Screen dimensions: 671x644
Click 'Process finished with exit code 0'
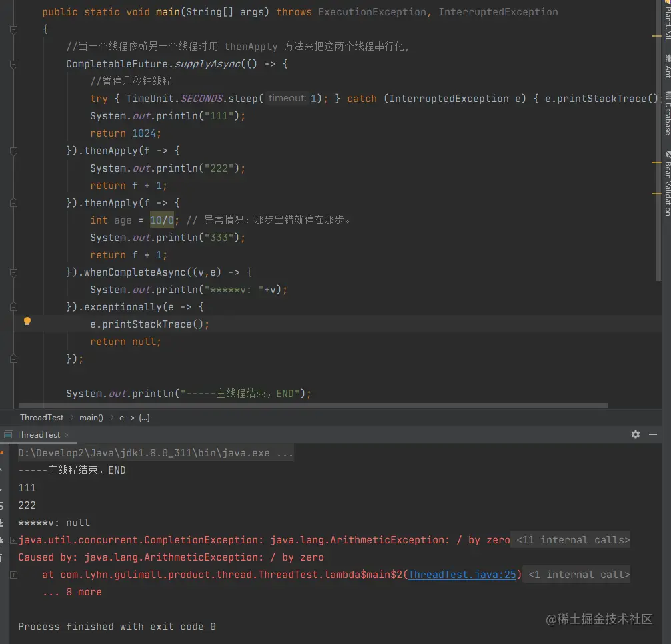tap(117, 627)
